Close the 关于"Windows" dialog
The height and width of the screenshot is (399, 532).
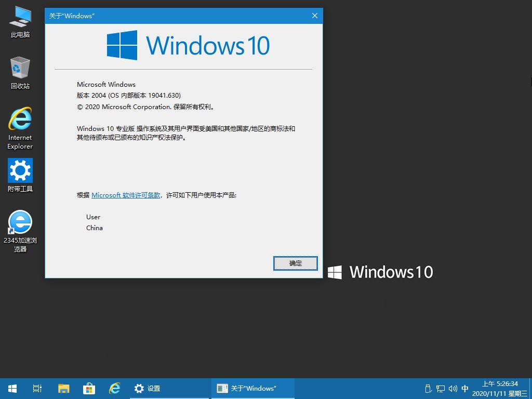pyautogui.click(x=315, y=16)
